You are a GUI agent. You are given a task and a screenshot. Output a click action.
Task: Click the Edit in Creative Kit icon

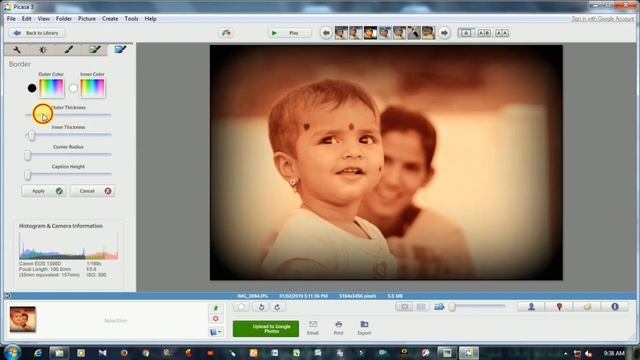[x=226, y=33]
